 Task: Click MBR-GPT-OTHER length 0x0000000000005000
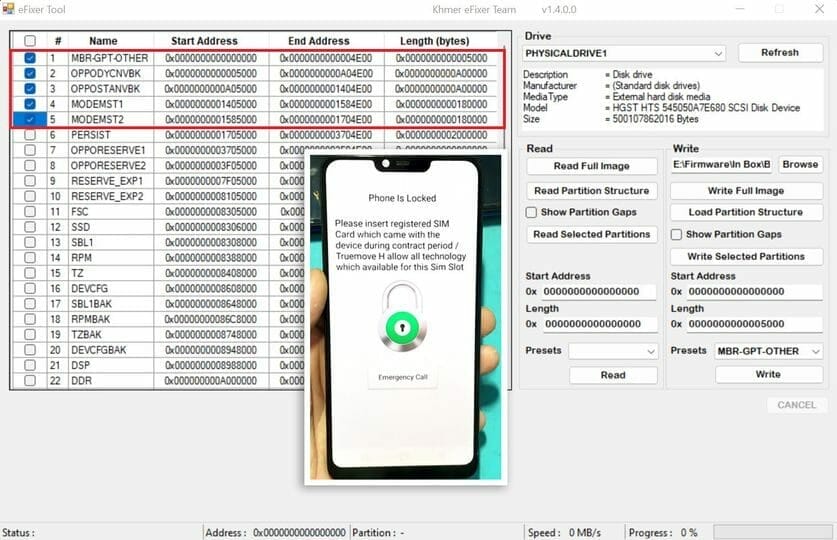pos(441,58)
